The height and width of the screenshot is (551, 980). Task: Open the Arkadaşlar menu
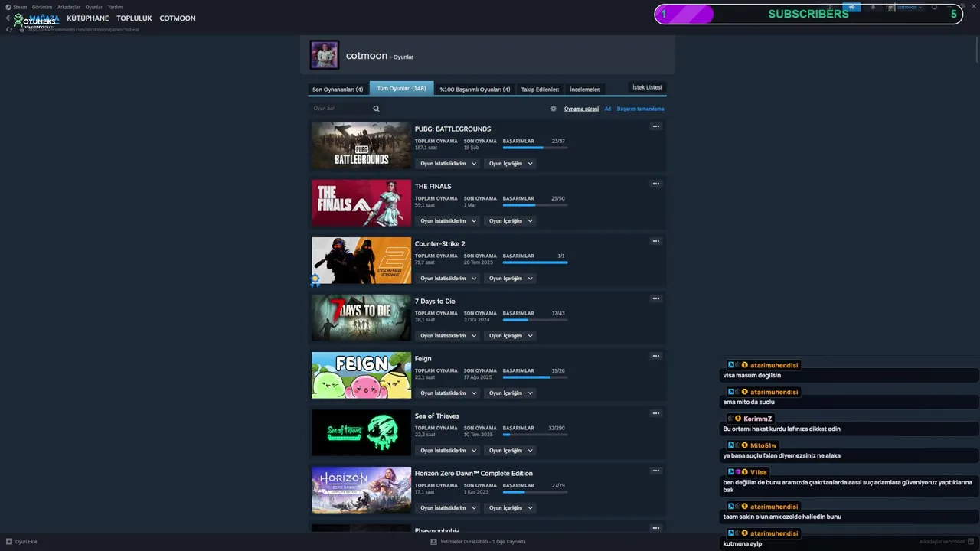69,7
